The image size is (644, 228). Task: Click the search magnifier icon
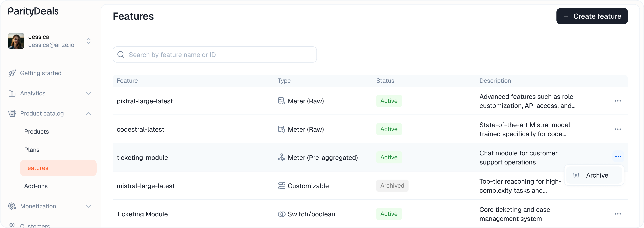tap(121, 55)
